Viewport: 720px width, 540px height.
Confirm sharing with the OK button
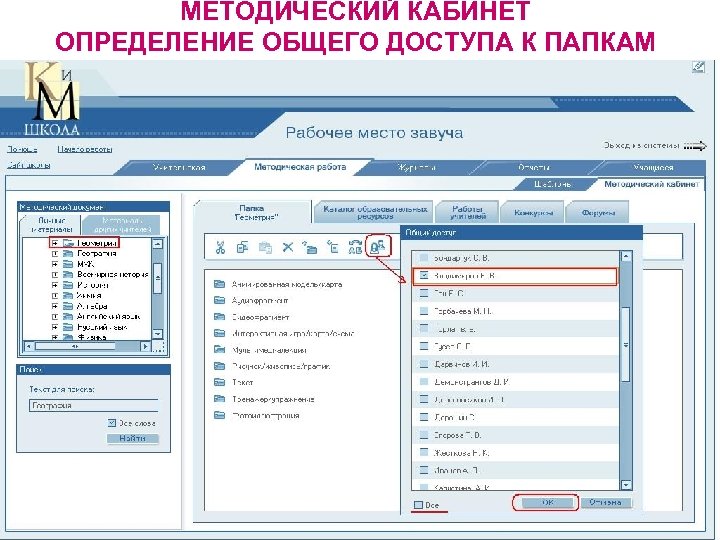547,502
